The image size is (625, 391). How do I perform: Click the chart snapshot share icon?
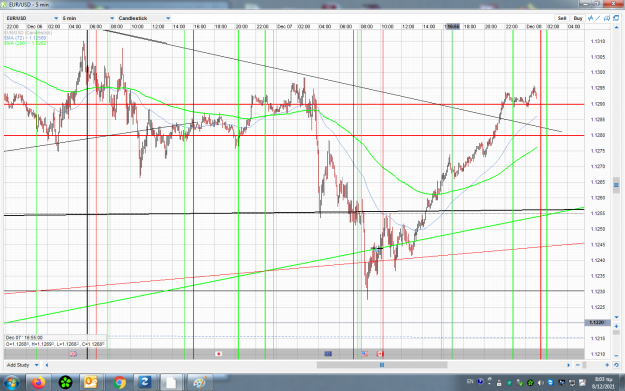(607, 18)
